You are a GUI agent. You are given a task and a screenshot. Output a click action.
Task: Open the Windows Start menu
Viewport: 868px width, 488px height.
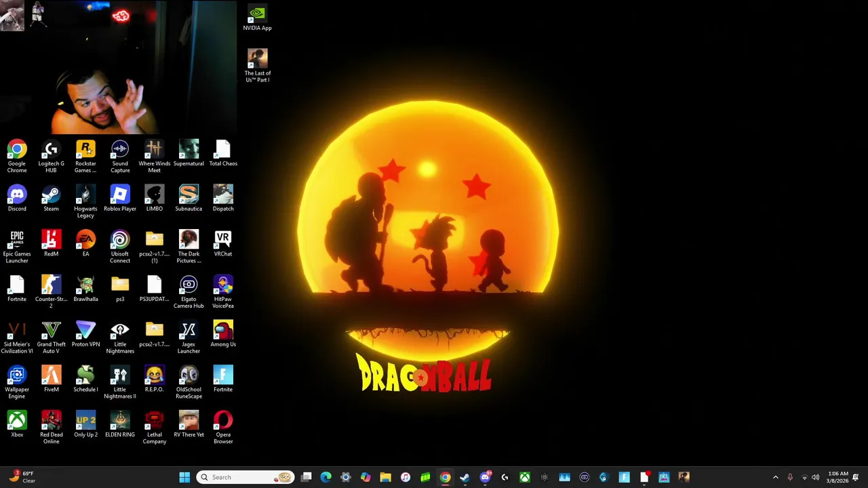tap(184, 477)
